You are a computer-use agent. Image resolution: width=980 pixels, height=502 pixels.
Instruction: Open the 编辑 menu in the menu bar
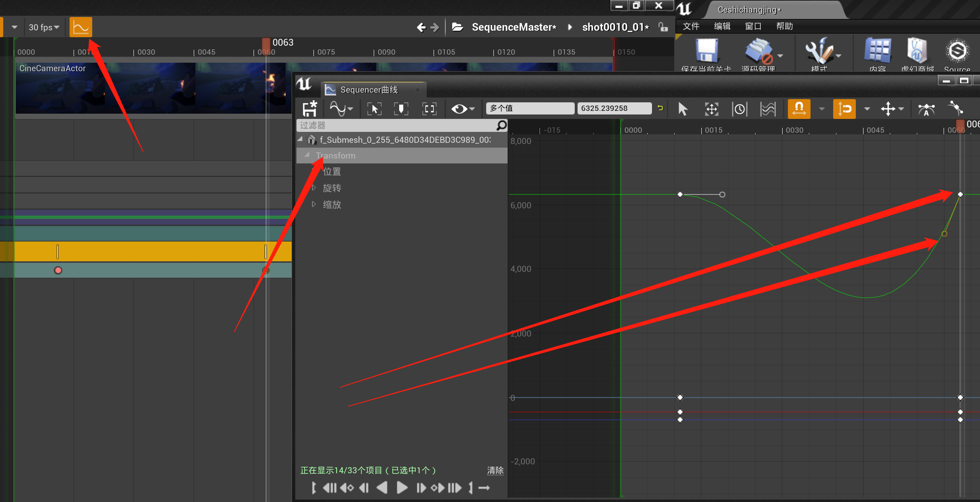[722, 26]
